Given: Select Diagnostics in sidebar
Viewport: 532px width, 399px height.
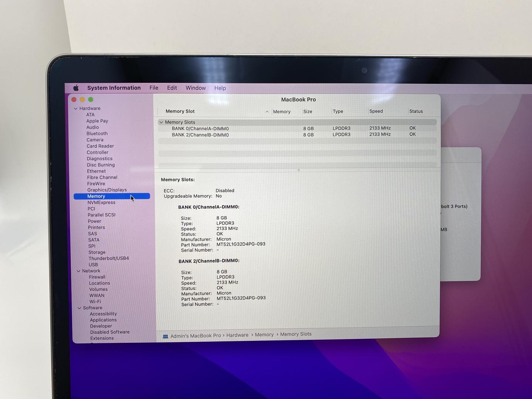Looking at the screenshot, I should tap(100, 159).
